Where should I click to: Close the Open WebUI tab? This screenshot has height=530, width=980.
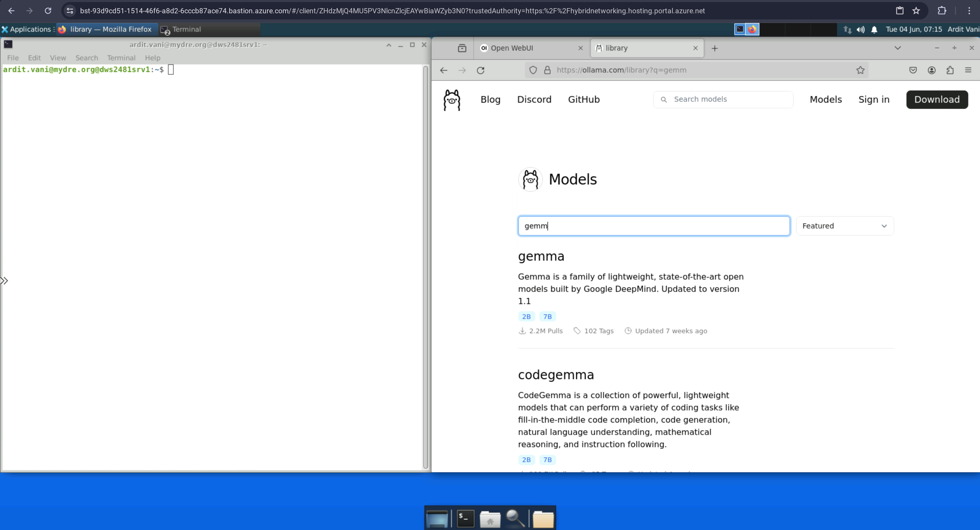pyautogui.click(x=581, y=48)
